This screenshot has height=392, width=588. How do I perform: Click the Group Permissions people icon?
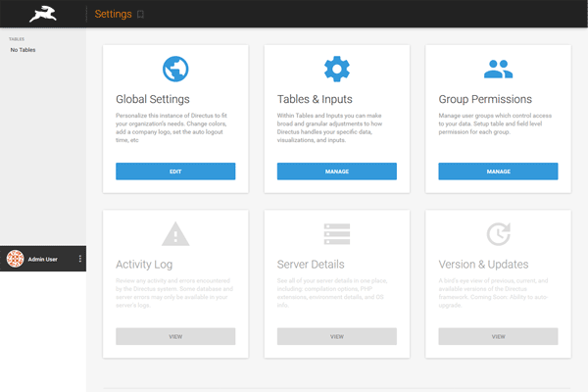pos(498,69)
